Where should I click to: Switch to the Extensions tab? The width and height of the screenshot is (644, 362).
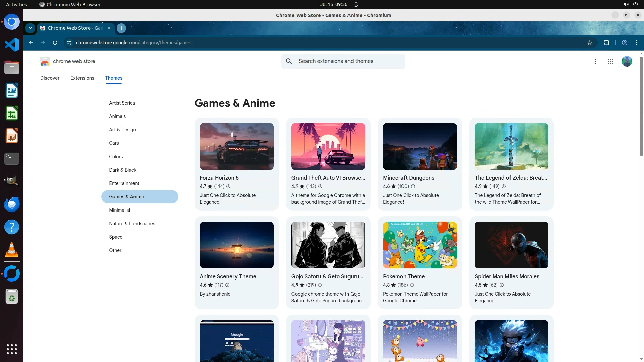pyautogui.click(x=82, y=78)
